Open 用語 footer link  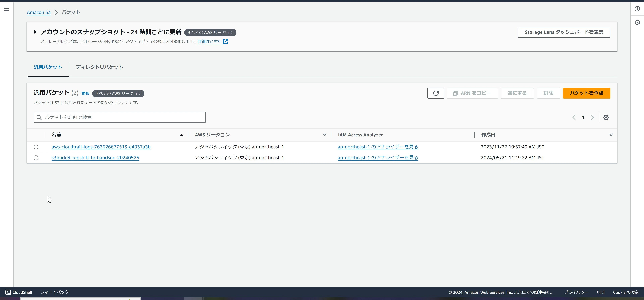point(601,292)
